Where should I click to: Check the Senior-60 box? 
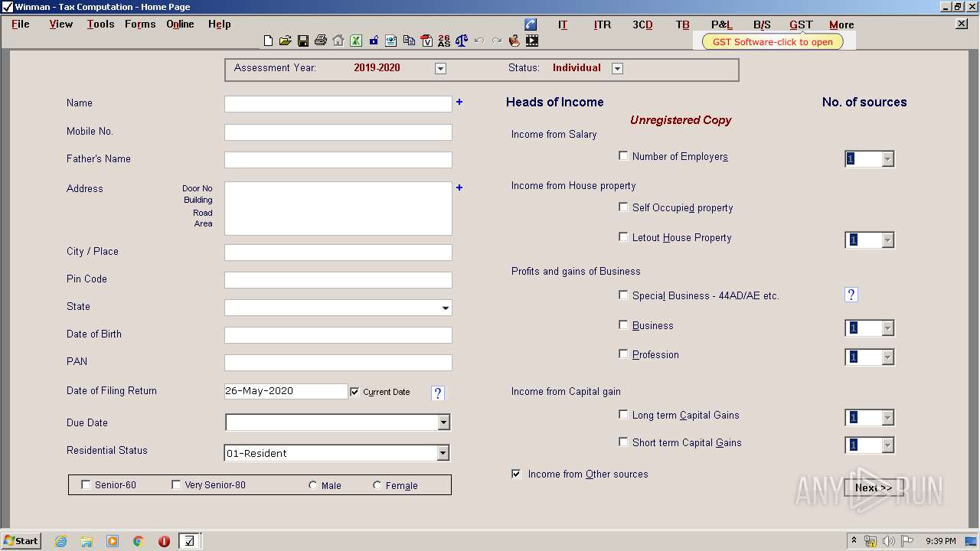(86, 484)
